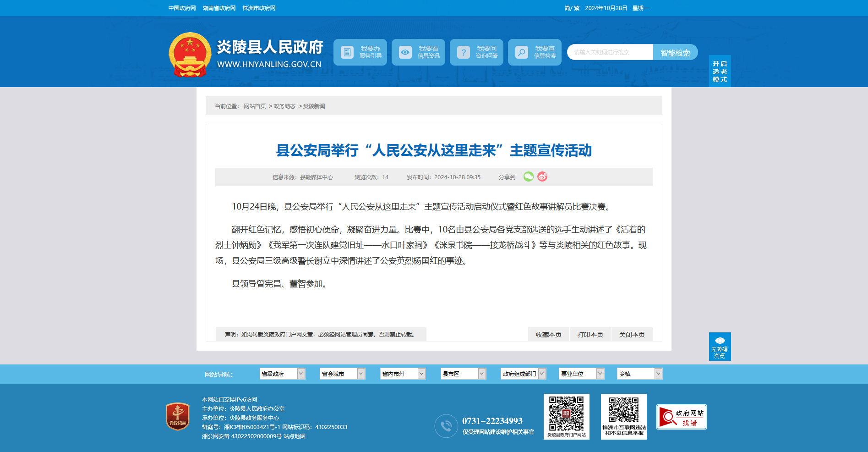Navigate to 网站首页 breadcrumb
Viewport: 868px width, 452px height.
point(255,106)
